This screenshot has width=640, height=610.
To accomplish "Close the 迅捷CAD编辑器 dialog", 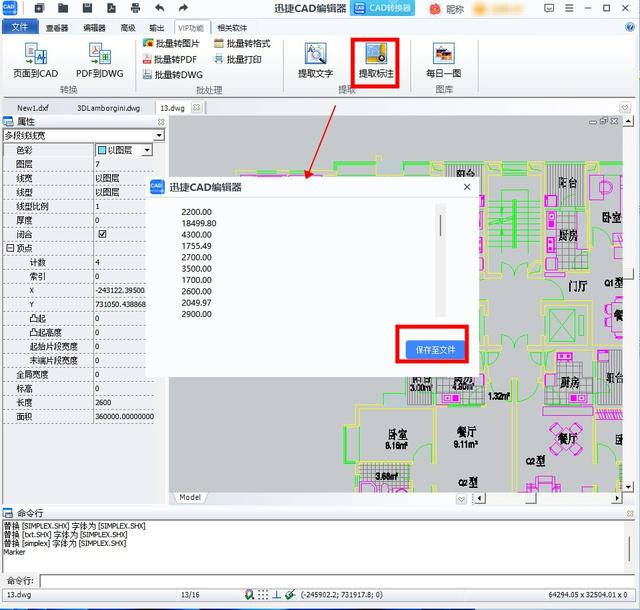I will 467,187.
